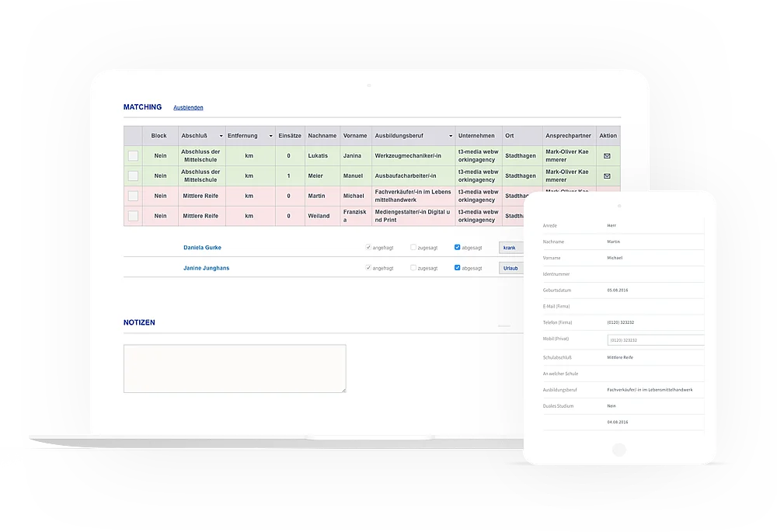Image resolution: width=777 pixels, height=532 pixels.
Task: Open the 'krank' reason dropdown
Action: point(510,248)
